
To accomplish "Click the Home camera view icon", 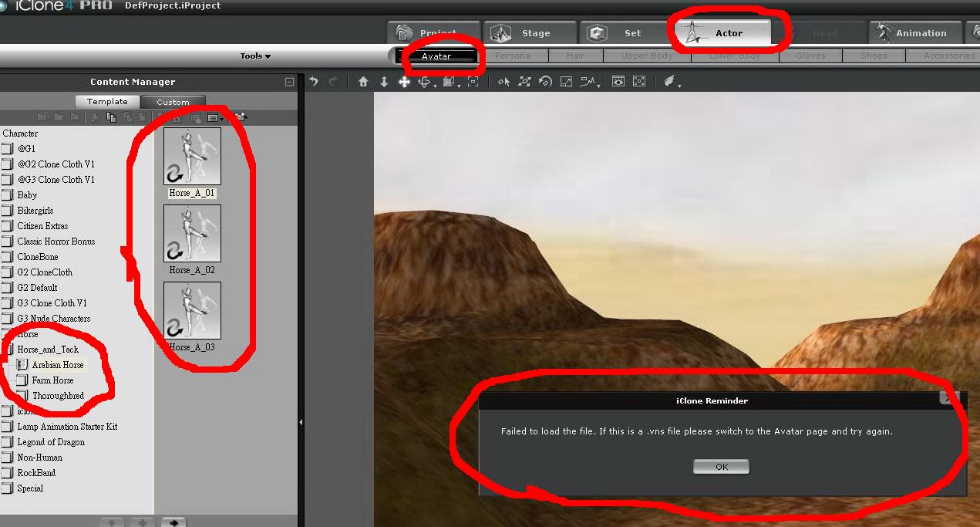I will coord(363,82).
